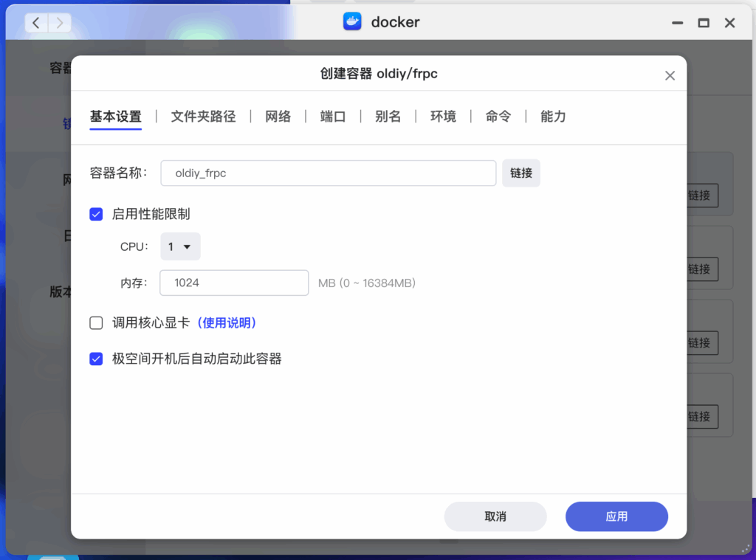The image size is (756, 560).
Task: Switch to the 网络 tab
Action: pyautogui.click(x=278, y=116)
